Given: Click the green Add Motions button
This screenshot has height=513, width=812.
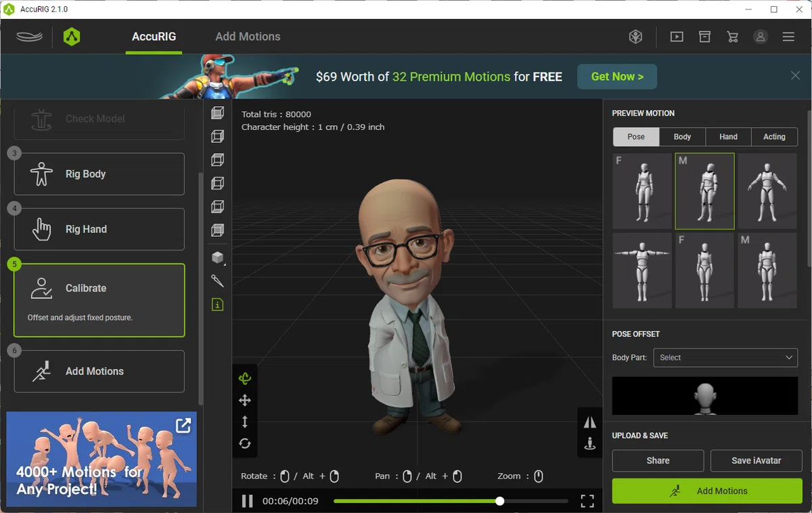Looking at the screenshot, I should pos(707,491).
